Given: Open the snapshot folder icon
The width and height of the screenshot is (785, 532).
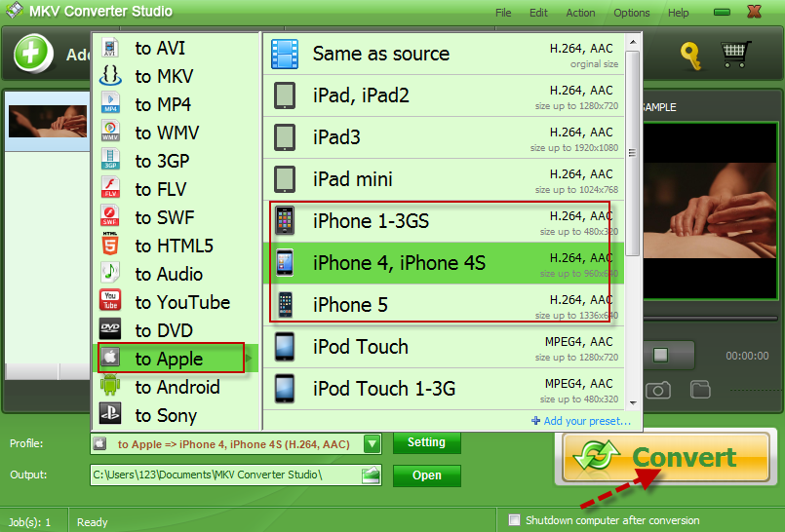Looking at the screenshot, I should pos(700,390).
